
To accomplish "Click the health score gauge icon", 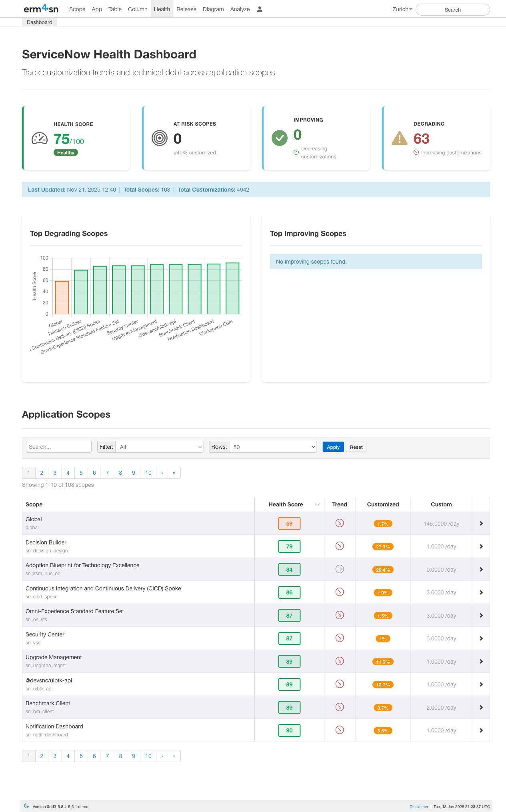I will click(x=40, y=138).
